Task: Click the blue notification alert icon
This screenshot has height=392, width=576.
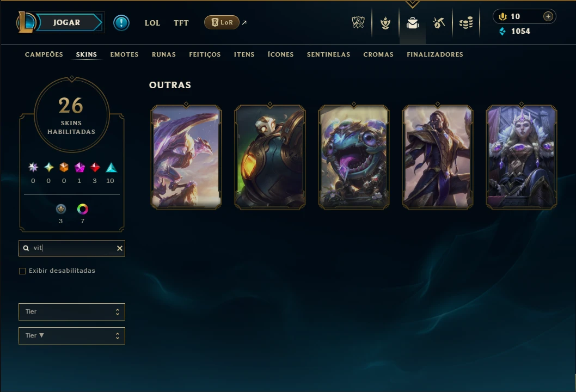Action: click(x=121, y=23)
